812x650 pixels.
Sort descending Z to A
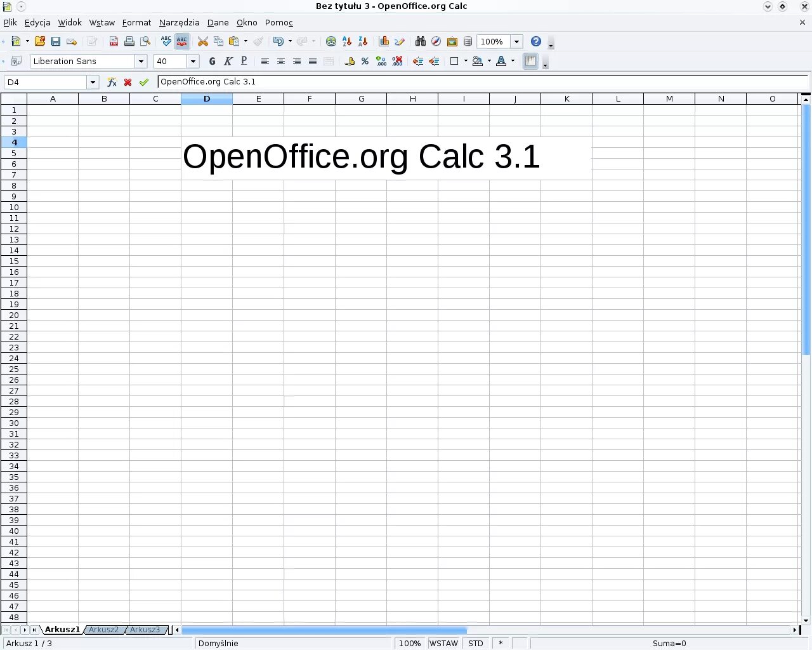point(363,41)
